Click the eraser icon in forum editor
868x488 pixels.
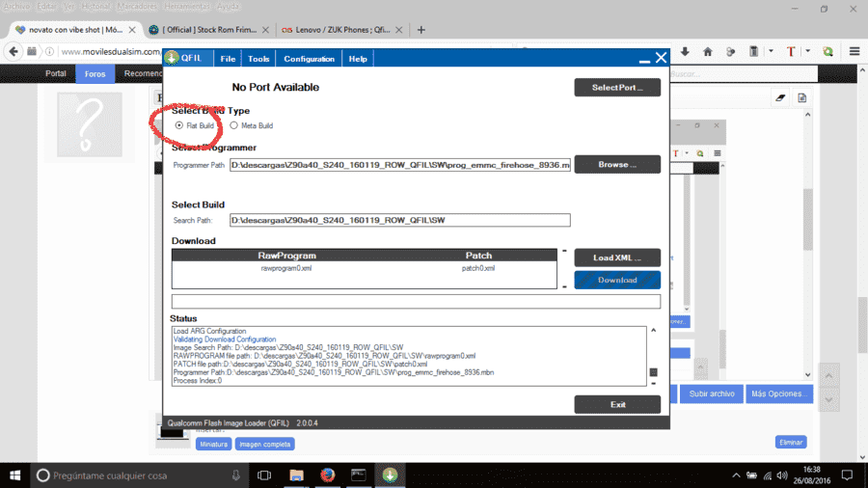tap(780, 98)
